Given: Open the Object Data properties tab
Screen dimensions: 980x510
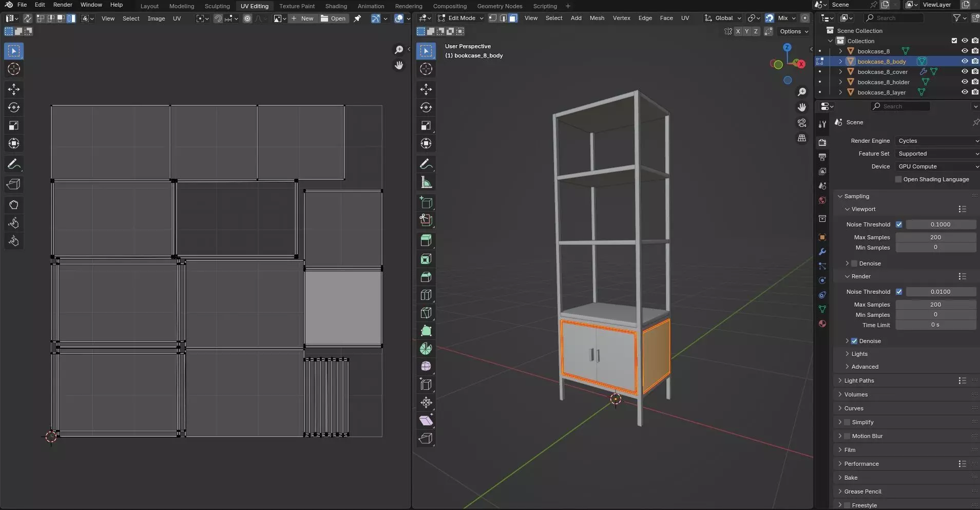Looking at the screenshot, I should coord(822,309).
